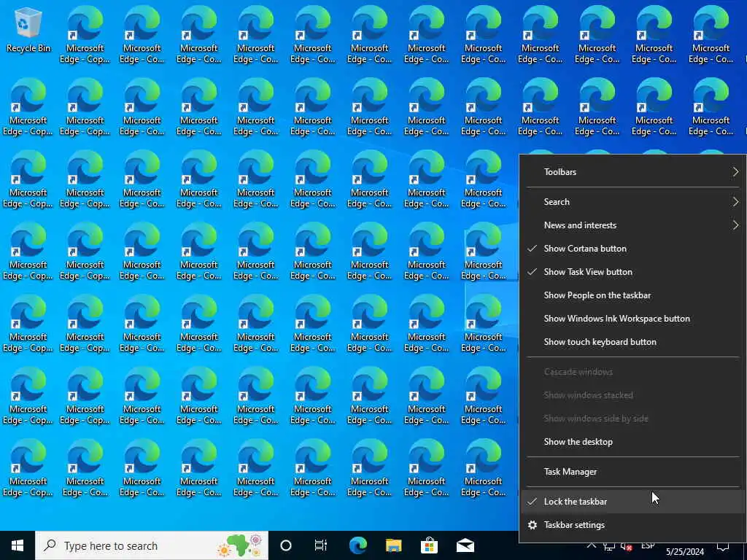
Task: Open the Windows Start menu
Action: click(x=18, y=545)
